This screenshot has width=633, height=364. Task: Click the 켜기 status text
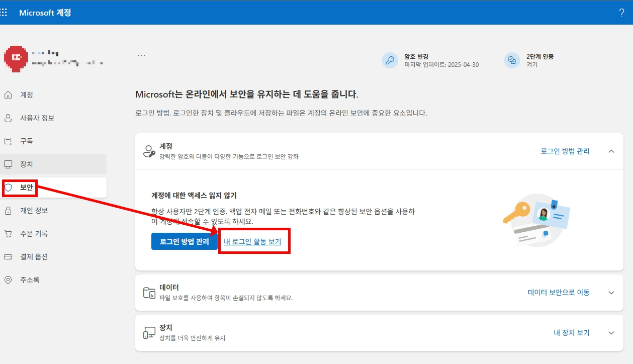pos(532,65)
